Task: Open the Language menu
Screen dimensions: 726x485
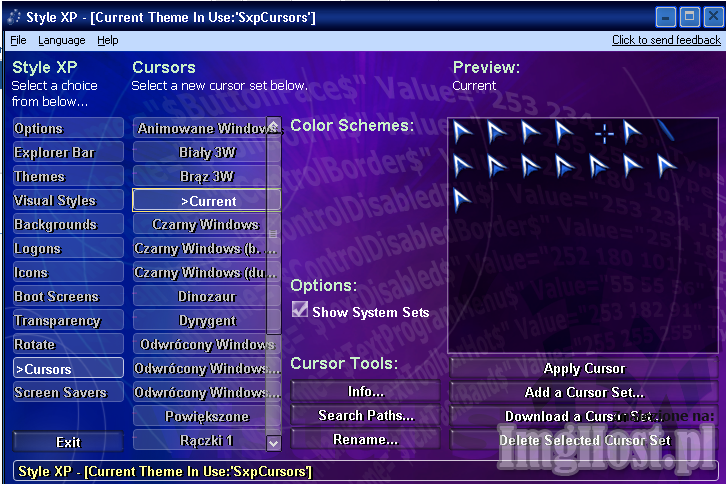Action: (x=62, y=40)
